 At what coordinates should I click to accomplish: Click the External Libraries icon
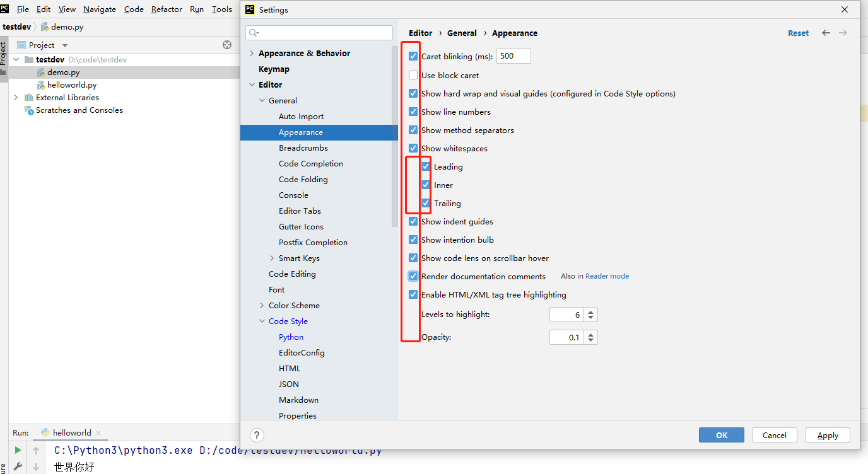pyautogui.click(x=28, y=98)
